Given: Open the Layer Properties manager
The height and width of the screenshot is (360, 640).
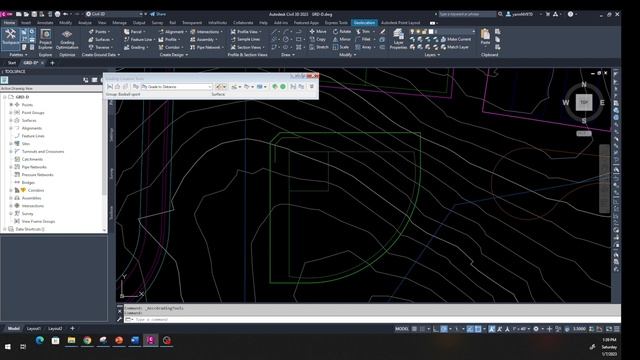Looking at the screenshot, I should click(398, 39).
